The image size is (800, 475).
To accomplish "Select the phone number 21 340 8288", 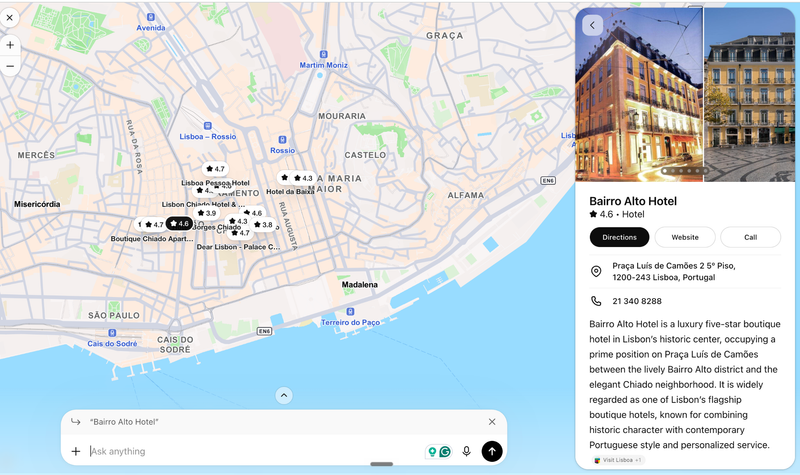I will click(637, 301).
